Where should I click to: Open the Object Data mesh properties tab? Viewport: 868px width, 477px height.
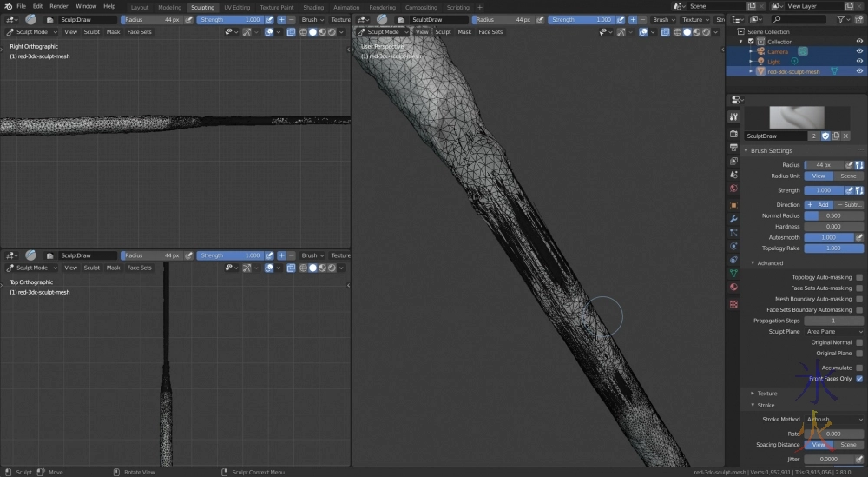733,273
